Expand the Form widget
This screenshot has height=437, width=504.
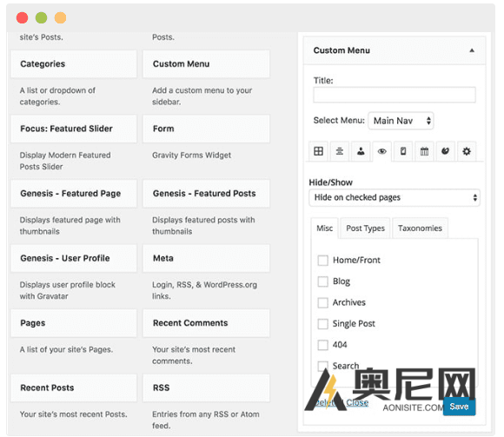click(206, 129)
